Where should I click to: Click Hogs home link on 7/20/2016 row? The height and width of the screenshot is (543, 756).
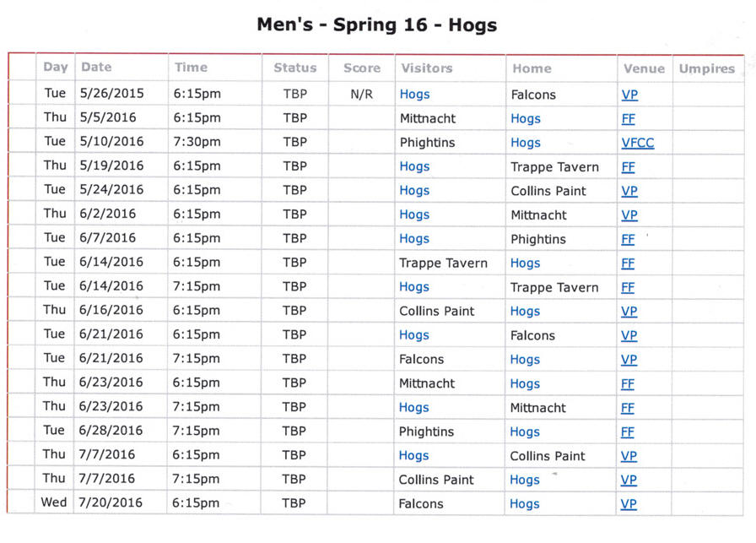point(525,504)
